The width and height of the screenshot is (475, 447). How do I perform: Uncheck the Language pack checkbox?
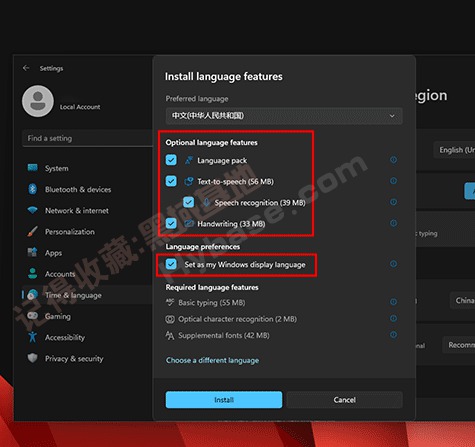coord(171,160)
